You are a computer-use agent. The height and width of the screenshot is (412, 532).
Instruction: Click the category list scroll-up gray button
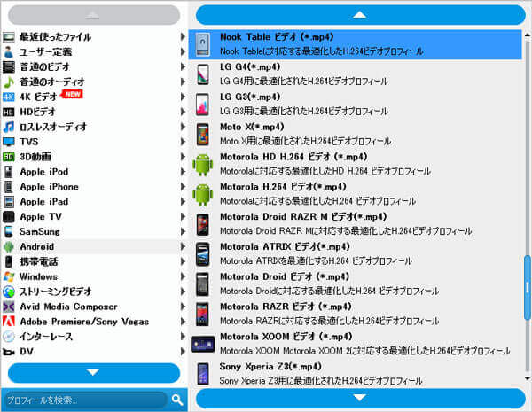[94, 15]
